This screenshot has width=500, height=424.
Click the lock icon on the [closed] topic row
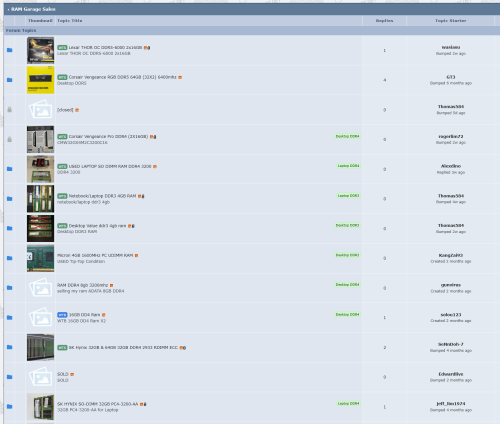[x=9, y=110]
